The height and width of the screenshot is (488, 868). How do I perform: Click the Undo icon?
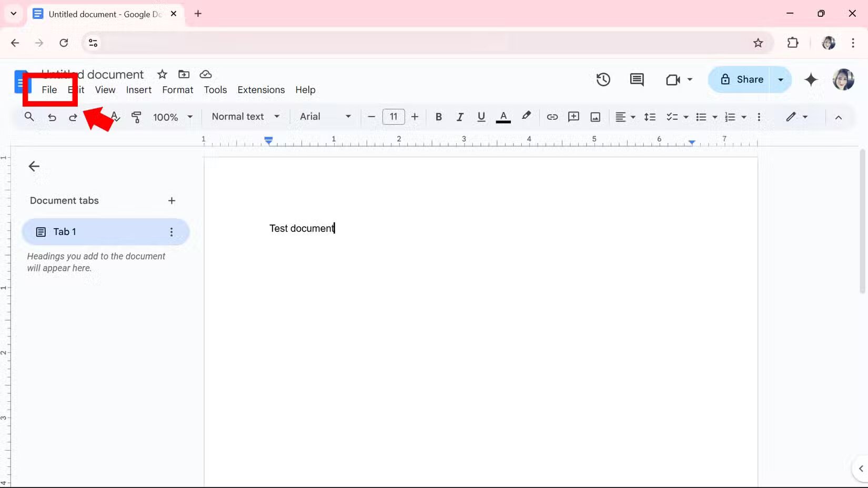pos(52,117)
